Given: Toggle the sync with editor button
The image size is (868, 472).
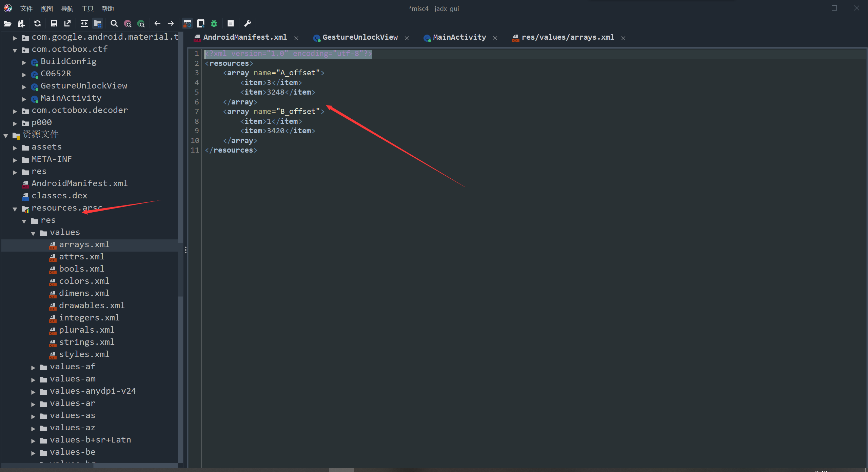Looking at the screenshot, I should click(x=84, y=23).
